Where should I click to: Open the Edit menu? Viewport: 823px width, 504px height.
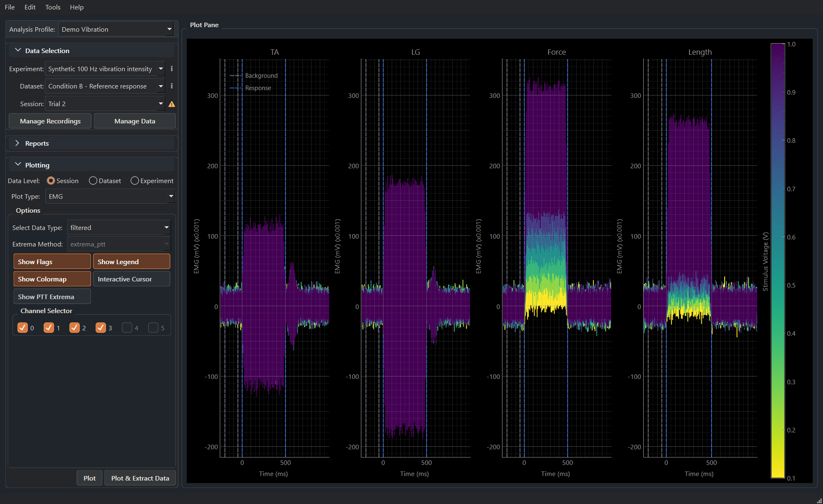[30, 7]
